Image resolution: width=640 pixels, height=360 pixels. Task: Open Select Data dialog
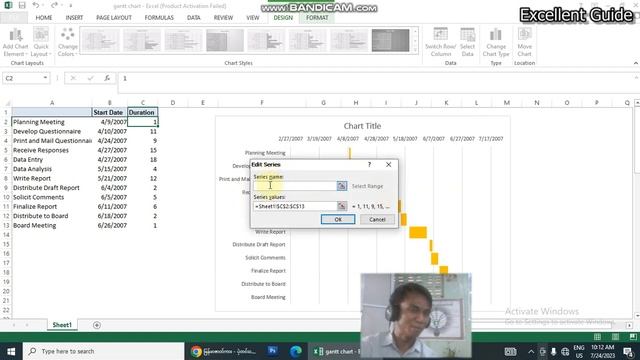point(467,42)
